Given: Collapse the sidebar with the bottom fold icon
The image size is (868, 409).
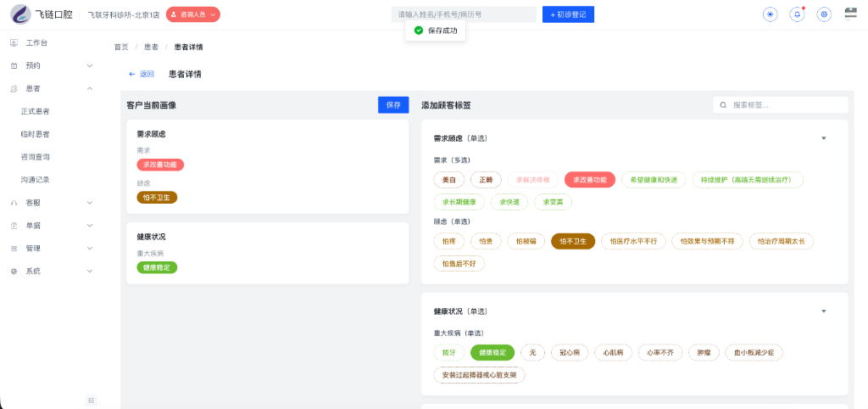Looking at the screenshot, I should pyautogui.click(x=92, y=400).
